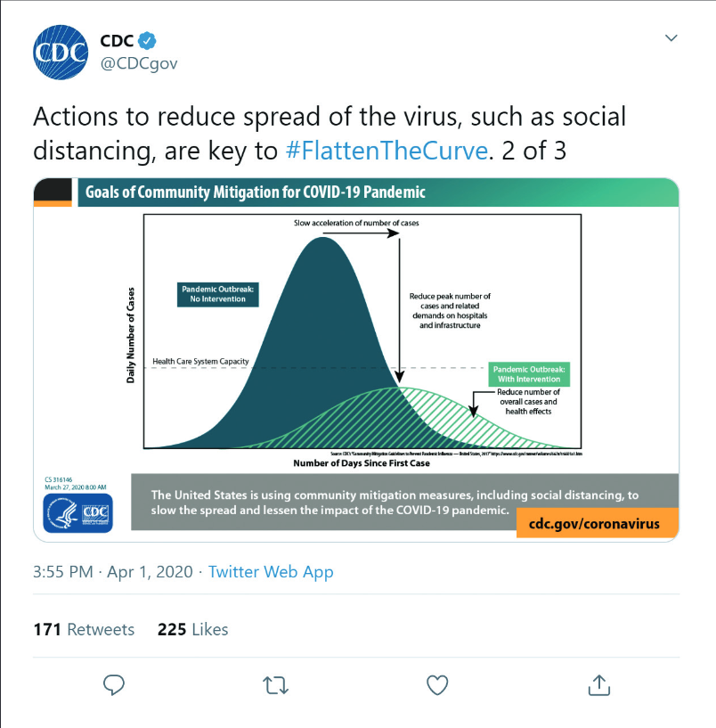Click the CDC display name
Screen dimensions: 716x728
click(117, 41)
